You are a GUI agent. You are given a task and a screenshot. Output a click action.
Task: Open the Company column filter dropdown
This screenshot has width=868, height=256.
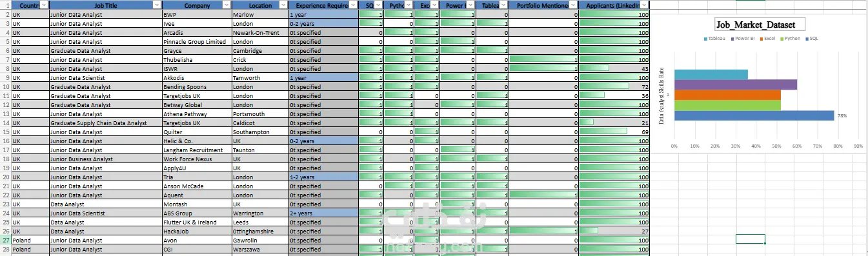coord(227,5)
